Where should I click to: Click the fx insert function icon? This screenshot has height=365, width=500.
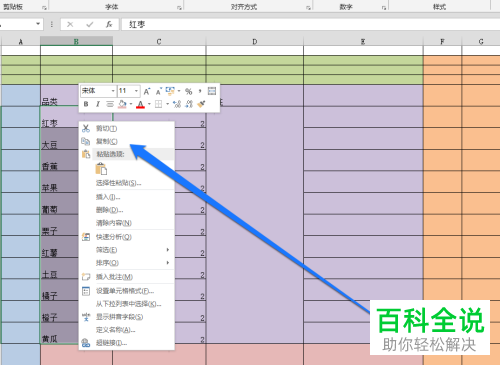tap(109, 24)
